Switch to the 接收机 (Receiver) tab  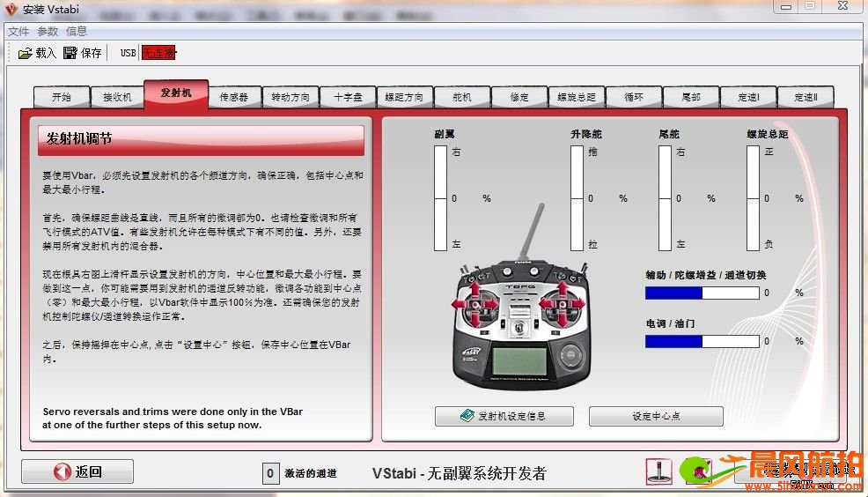pos(117,97)
